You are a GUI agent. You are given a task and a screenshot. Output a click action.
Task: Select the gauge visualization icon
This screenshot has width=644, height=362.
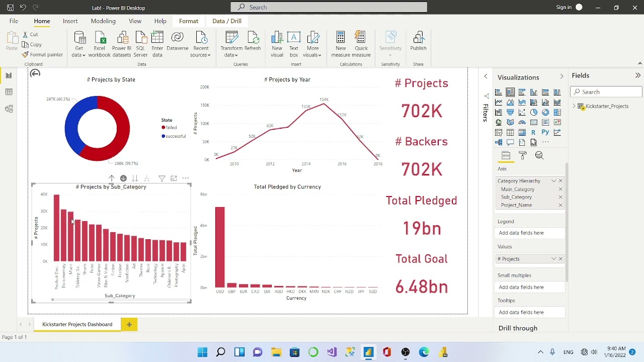(x=522, y=123)
